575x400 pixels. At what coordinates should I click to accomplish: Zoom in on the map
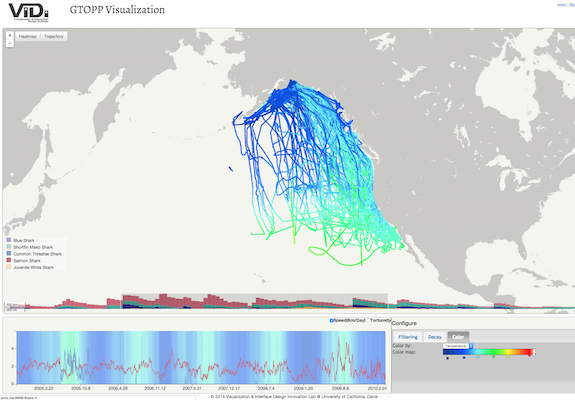click(10, 36)
